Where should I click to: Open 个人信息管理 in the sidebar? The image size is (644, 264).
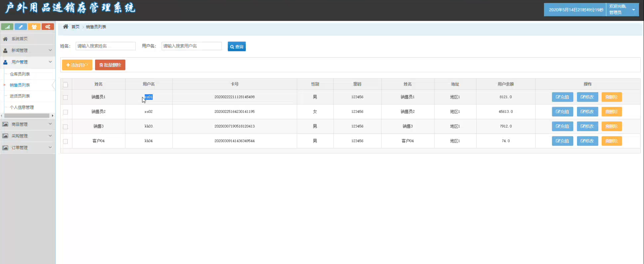22,107
